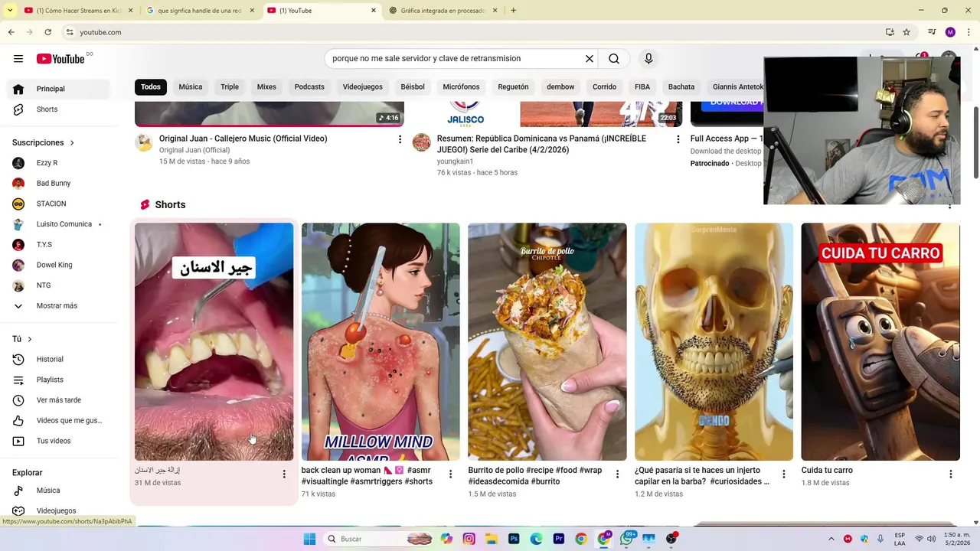
Task: Select the Bachata filter chip
Action: pos(681,87)
